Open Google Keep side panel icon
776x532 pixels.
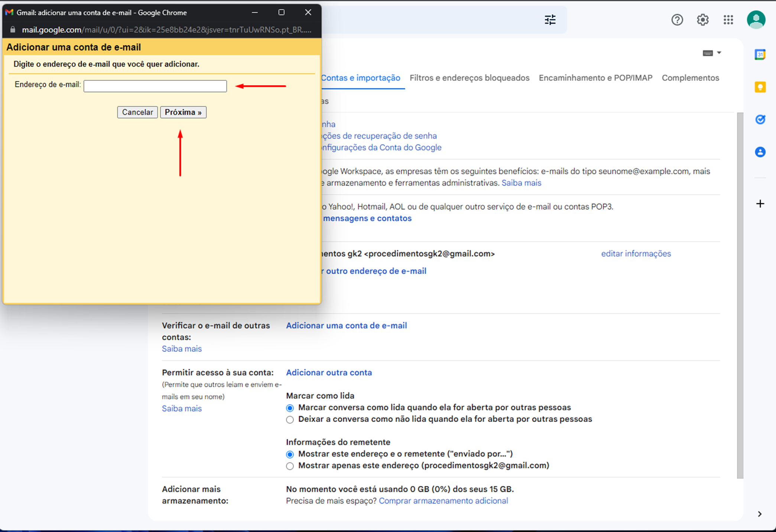tap(760, 87)
